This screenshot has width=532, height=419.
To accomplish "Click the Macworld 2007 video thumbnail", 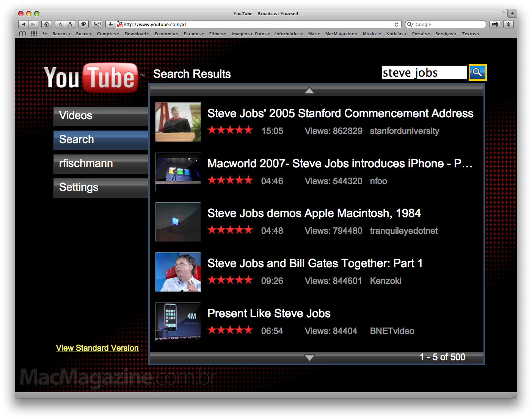I will pos(178,172).
